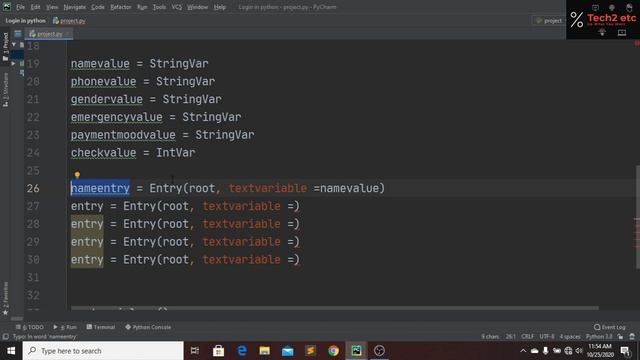Click the PyCharm application logo icon
The width and height of the screenshot is (640, 360).
(x=7, y=7)
